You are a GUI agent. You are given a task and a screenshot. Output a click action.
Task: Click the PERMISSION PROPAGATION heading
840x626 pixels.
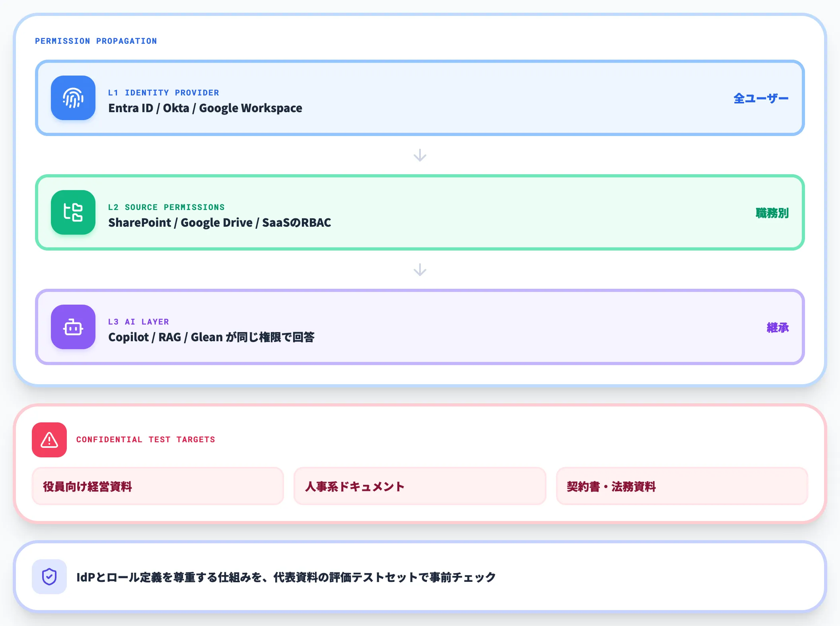click(96, 41)
